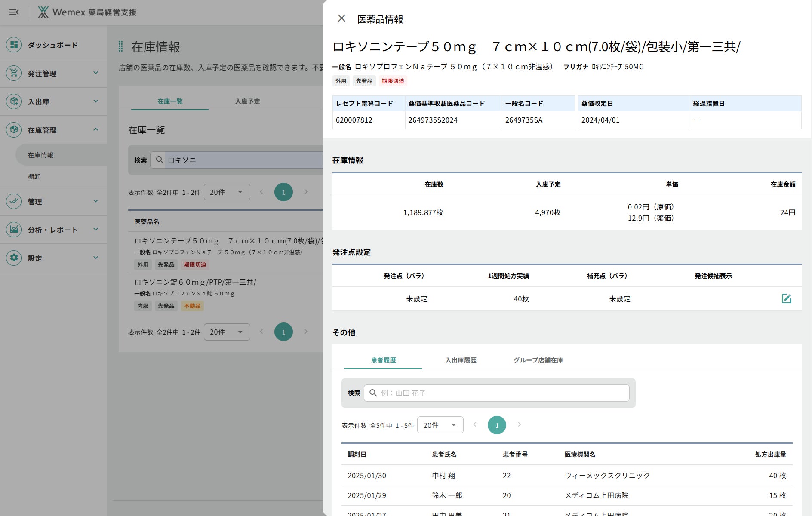812x516 pixels.
Task: Open the グループ店舗在庫 tab
Action: click(x=538, y=360)
